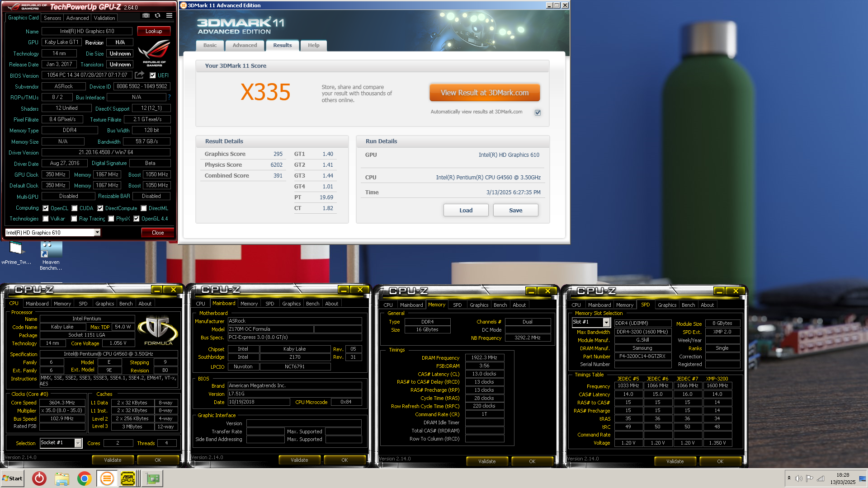868x488 pixels.
Task: Open Windows Explorer from the taskbar
Action: coord(62,478)
